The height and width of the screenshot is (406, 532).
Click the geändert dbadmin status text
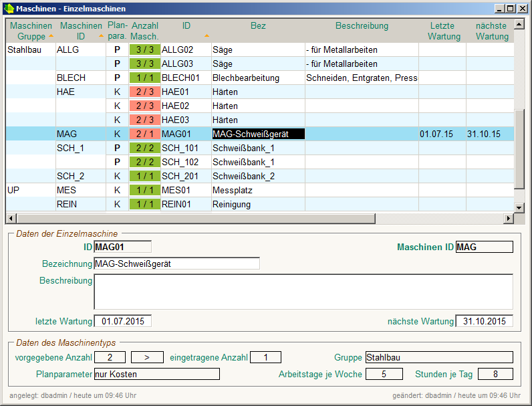(456, 395)
